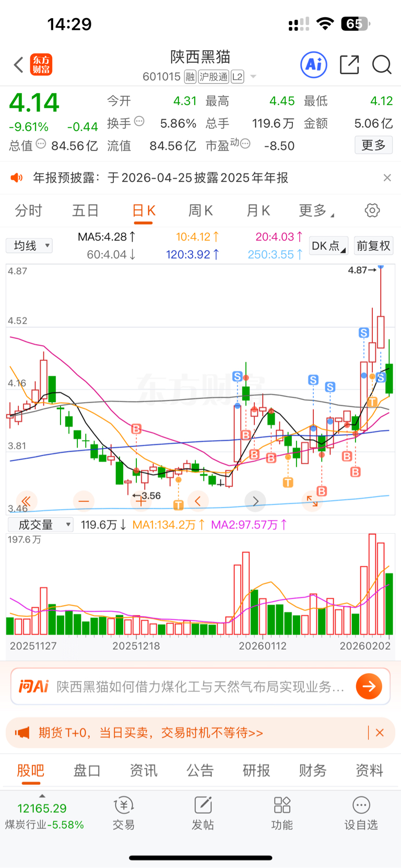Open 更多 chart period dropdown

(x=316, y=210)
